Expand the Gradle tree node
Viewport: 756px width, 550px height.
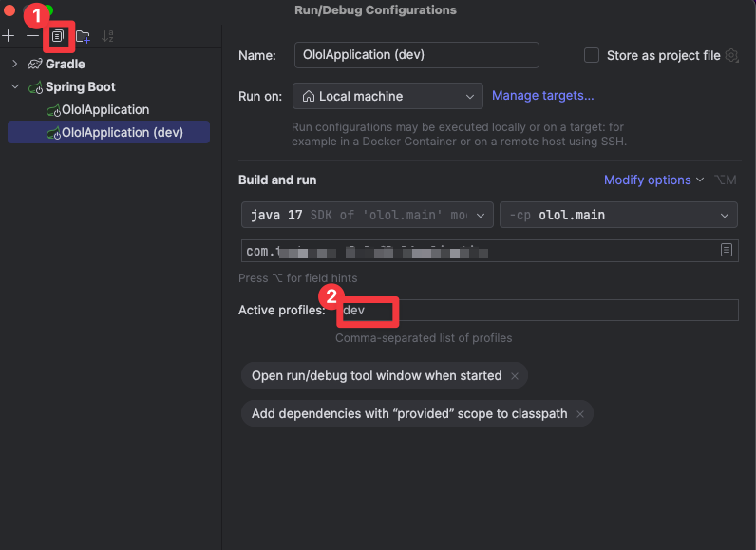point(15,64)
